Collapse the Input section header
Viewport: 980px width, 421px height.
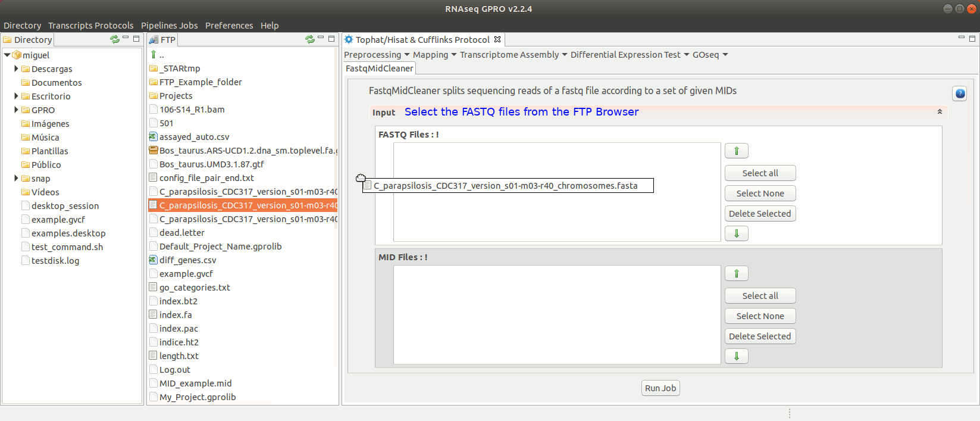(x=940, y=112)
